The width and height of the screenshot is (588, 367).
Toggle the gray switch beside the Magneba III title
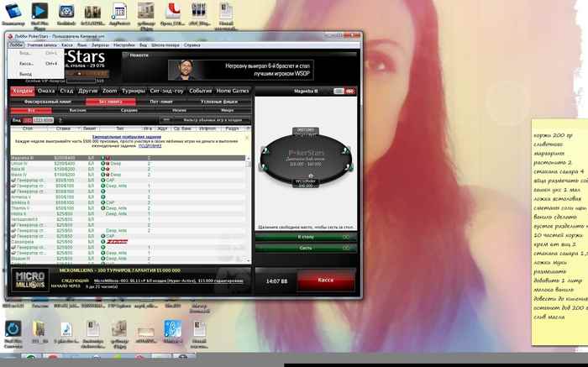click(x=339, y=91)
